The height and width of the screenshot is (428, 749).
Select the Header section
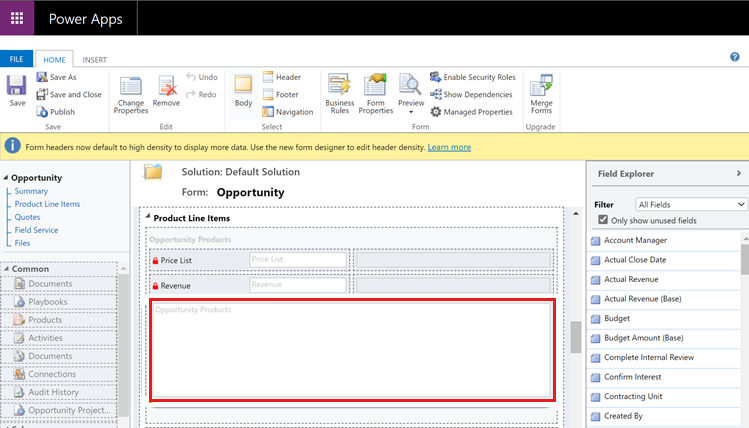click(x=282, y=77)
